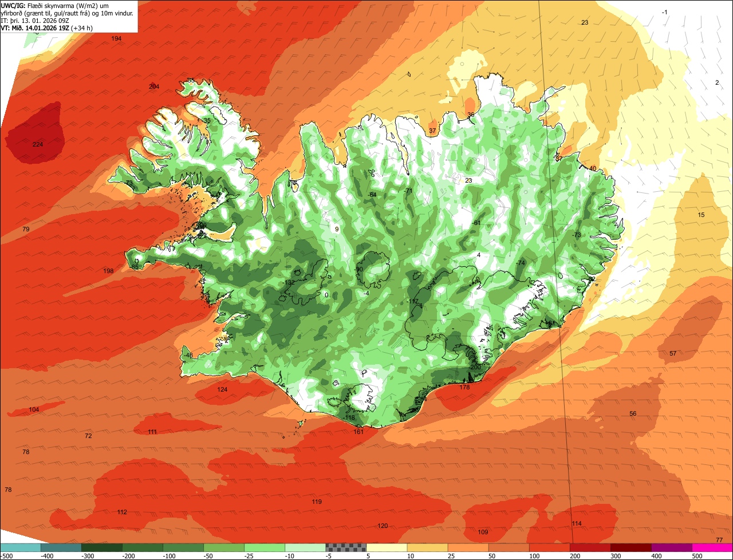The width and height of the screenshot is (733, 560).
Task: Click the 132 value in west Iceland
Action: [289, 282]
